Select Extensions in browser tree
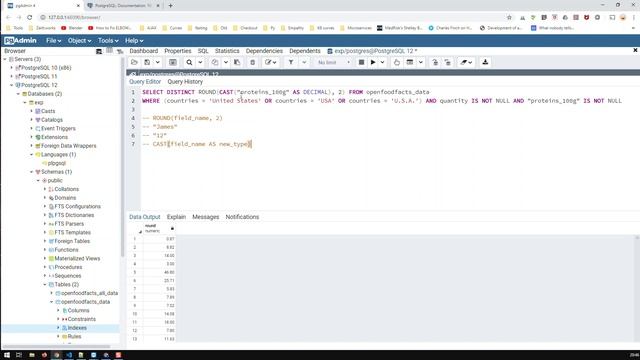The image size is (640, 360). click(54, 137)
